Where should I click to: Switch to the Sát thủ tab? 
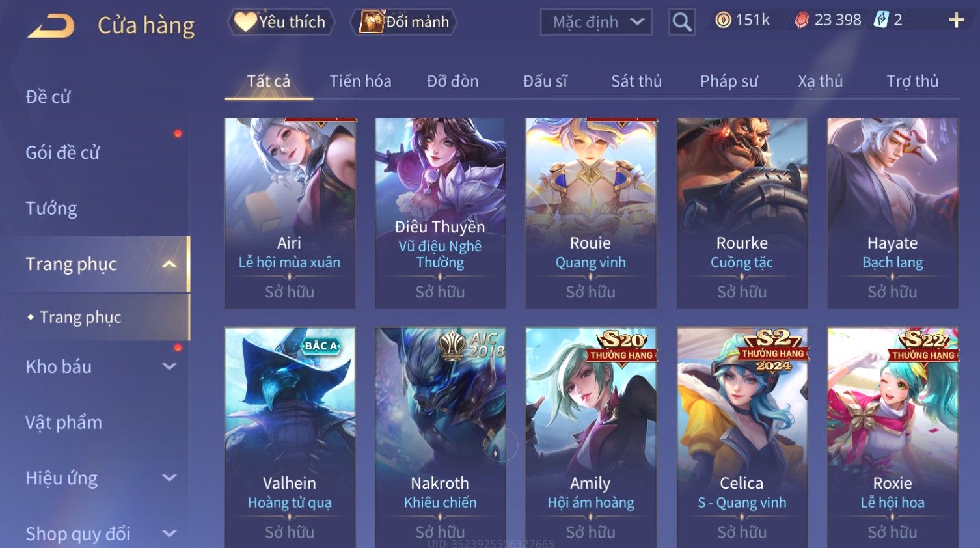pyautogui.click(x=636, y=81)
